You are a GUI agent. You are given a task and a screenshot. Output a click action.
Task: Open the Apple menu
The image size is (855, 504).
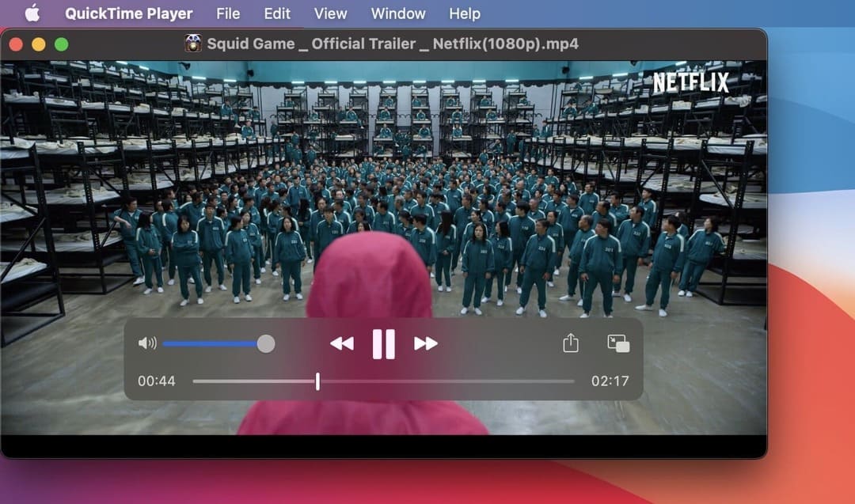[x=32, y=13]
